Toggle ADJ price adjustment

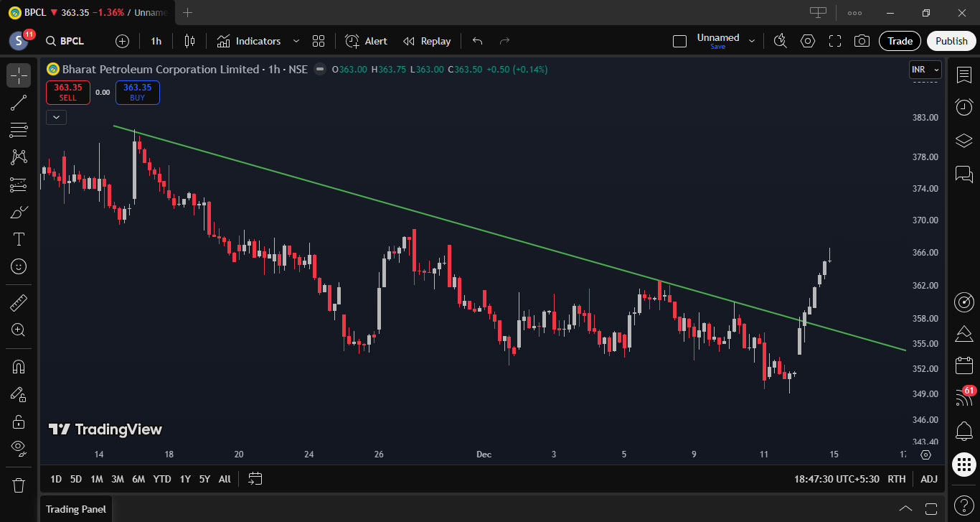click(x=929, y=479)
